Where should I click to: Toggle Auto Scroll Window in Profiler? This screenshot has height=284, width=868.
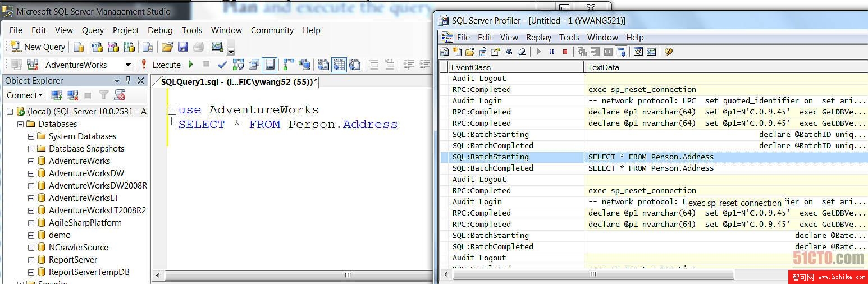click(x=621, y=52)
